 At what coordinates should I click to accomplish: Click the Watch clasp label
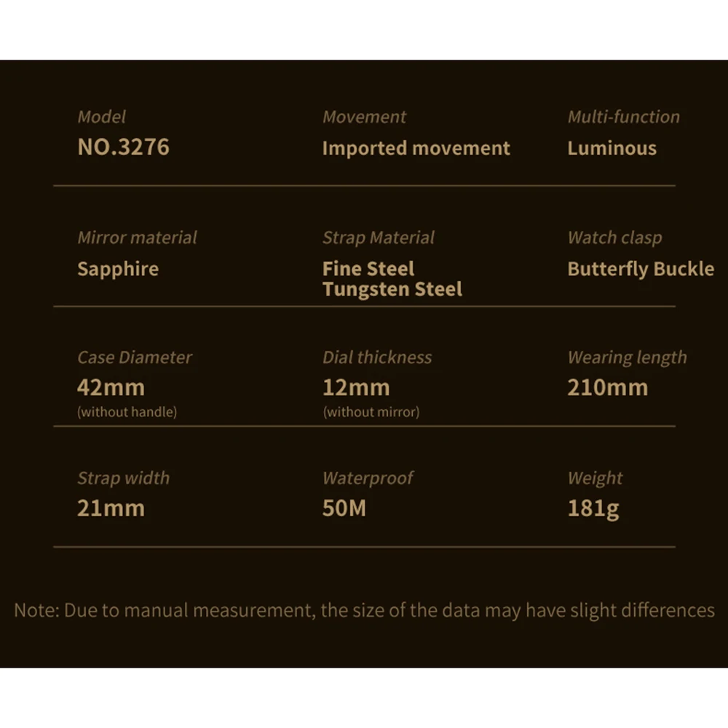pyautogui.click(x=614, y=237)
